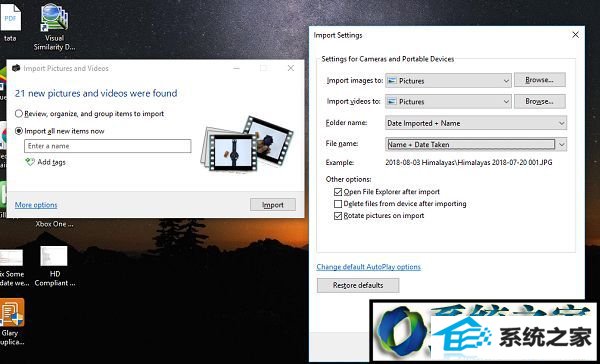Expand the File name dropdown arrow
This screenshot has width=600, height=364.
(561, 144)
